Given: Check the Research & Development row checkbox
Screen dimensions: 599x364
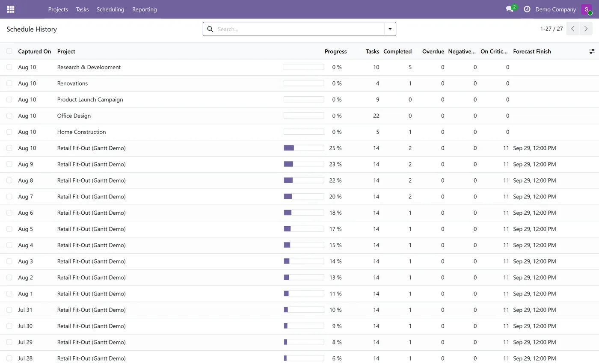Looking at the screenshot, I should pos(9,67).
